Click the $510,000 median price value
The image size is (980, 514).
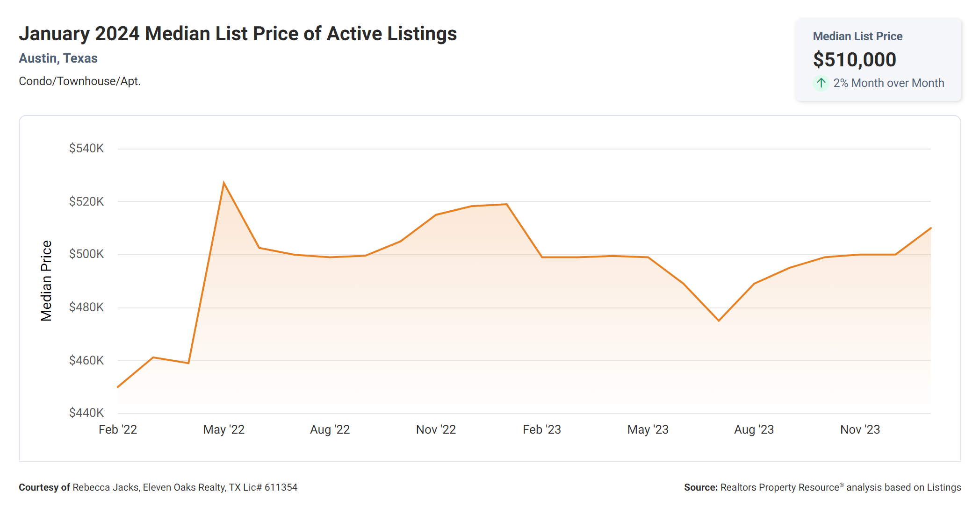(x=854, y=60)
